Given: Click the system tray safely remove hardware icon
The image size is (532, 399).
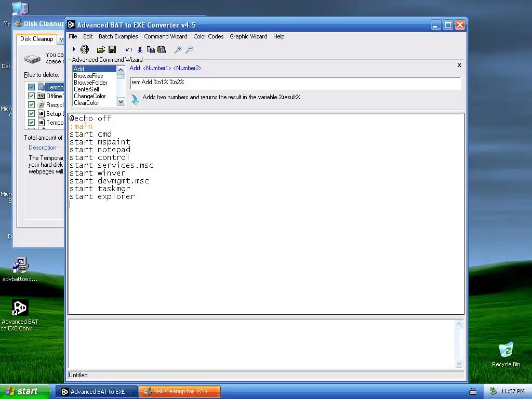Looking at the screenshot, I should (x=494, y=391).
